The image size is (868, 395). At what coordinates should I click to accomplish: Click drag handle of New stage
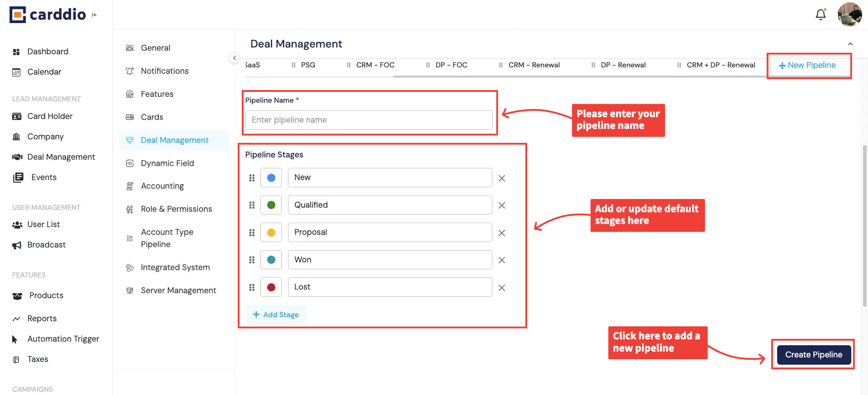(x=252, y=178)
